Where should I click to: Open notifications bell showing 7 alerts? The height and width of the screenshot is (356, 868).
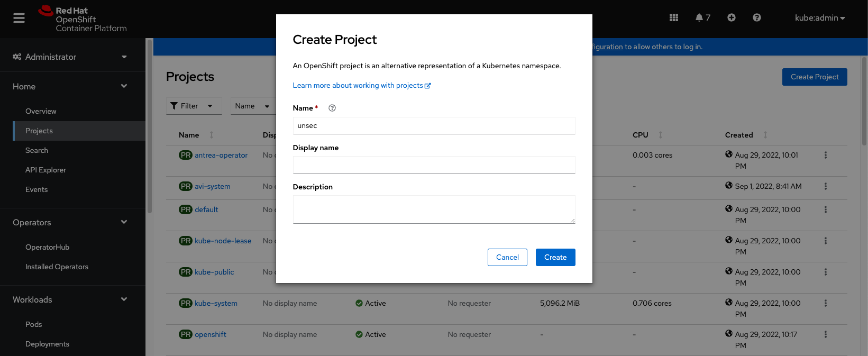[702, 17]
